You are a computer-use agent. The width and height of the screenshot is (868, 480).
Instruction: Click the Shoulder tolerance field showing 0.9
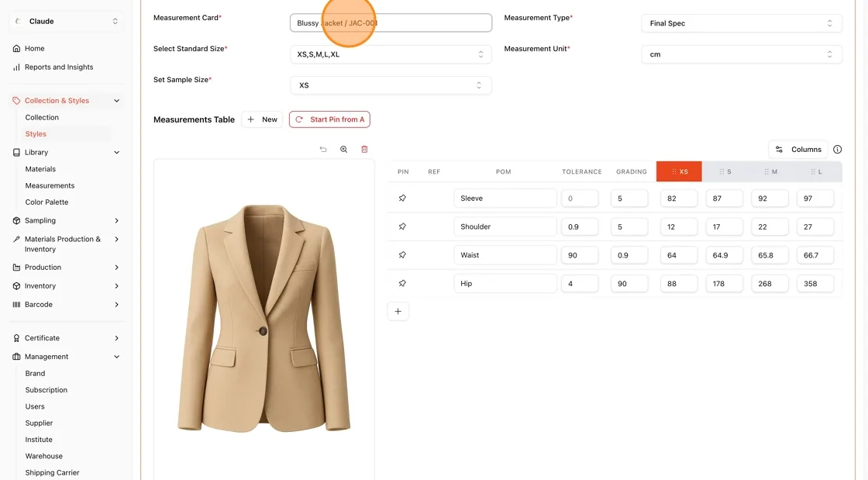tap(580, 226)
